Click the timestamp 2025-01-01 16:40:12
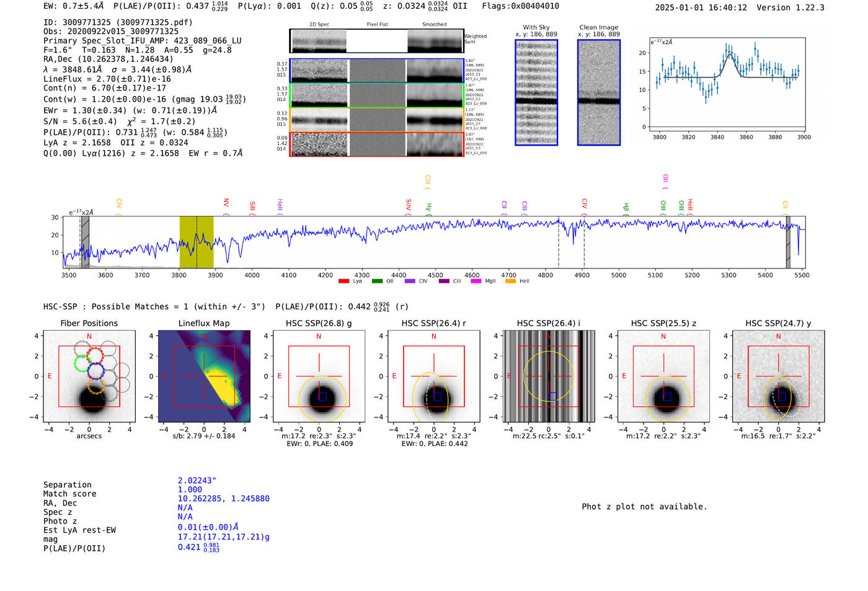 pos(701,7)
